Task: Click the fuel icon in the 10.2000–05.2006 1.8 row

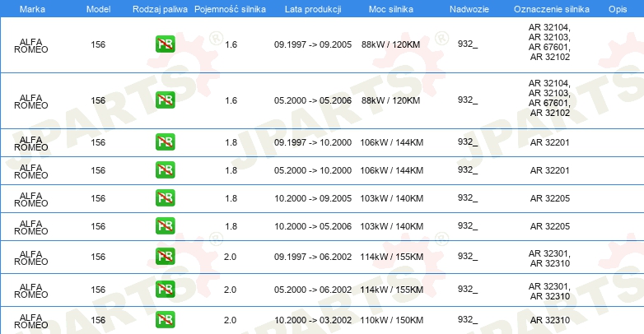Action: point(165,225)
